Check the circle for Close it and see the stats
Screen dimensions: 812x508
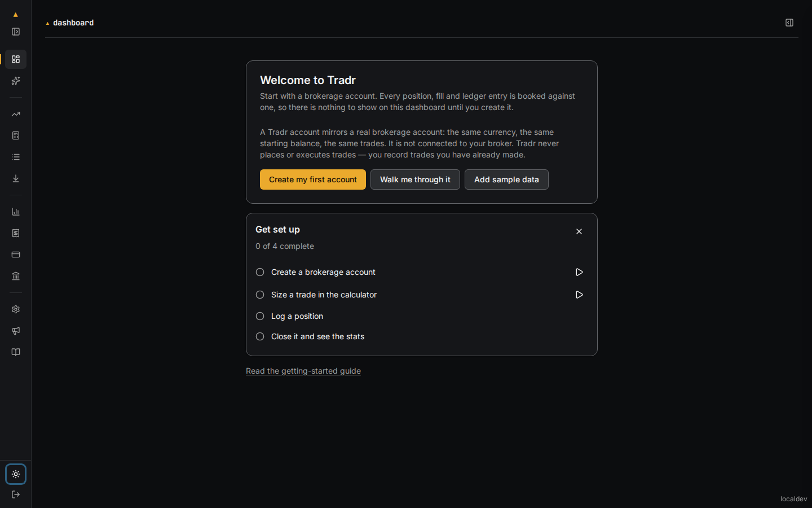[x=260, y=336]
